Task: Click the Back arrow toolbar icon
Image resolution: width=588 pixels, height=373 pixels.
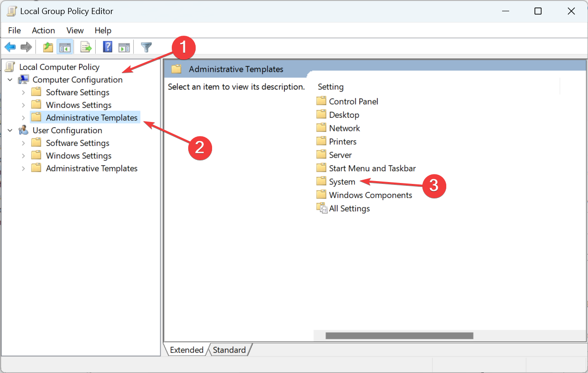Action: tap(10, 47)
